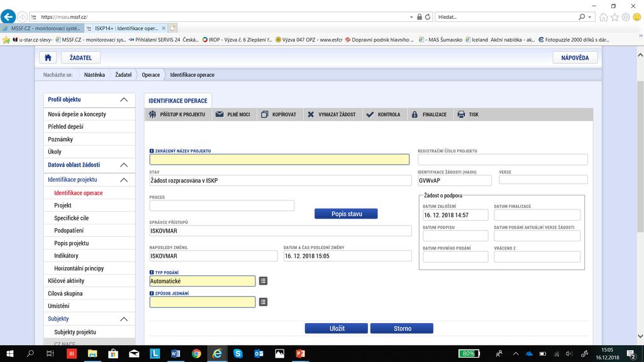Open a new browser tab
The image size is (644, 362).
[x=173, y=28]
